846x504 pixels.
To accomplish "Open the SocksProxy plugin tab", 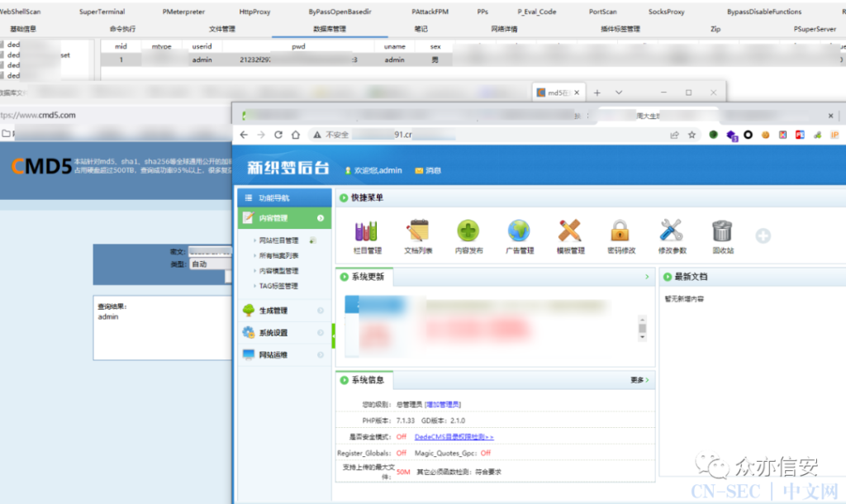I will (667, 12).
